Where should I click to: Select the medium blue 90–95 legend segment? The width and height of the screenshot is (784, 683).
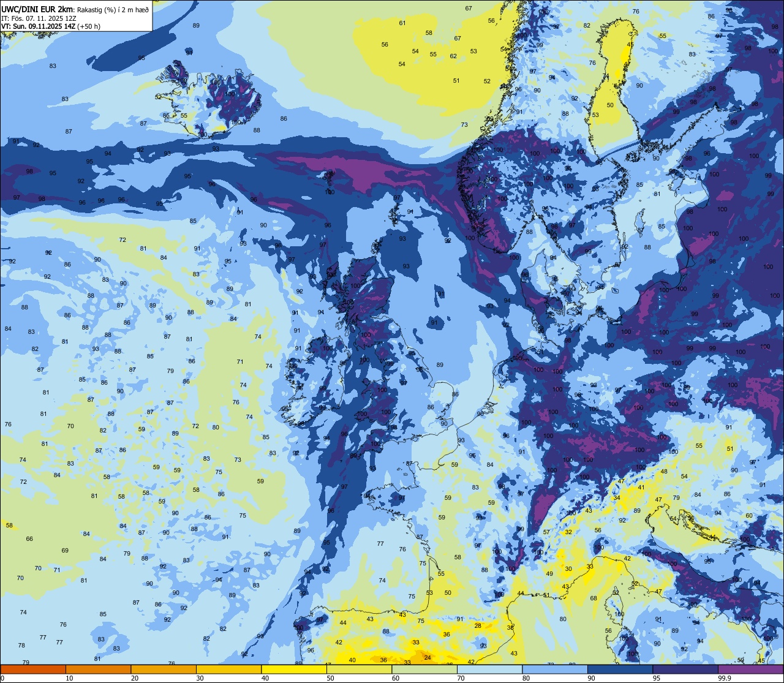click(620, 669)
